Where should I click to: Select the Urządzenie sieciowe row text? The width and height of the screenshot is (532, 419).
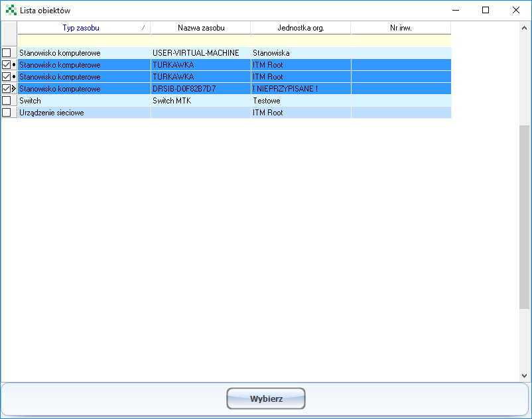[x=52, y=113]
